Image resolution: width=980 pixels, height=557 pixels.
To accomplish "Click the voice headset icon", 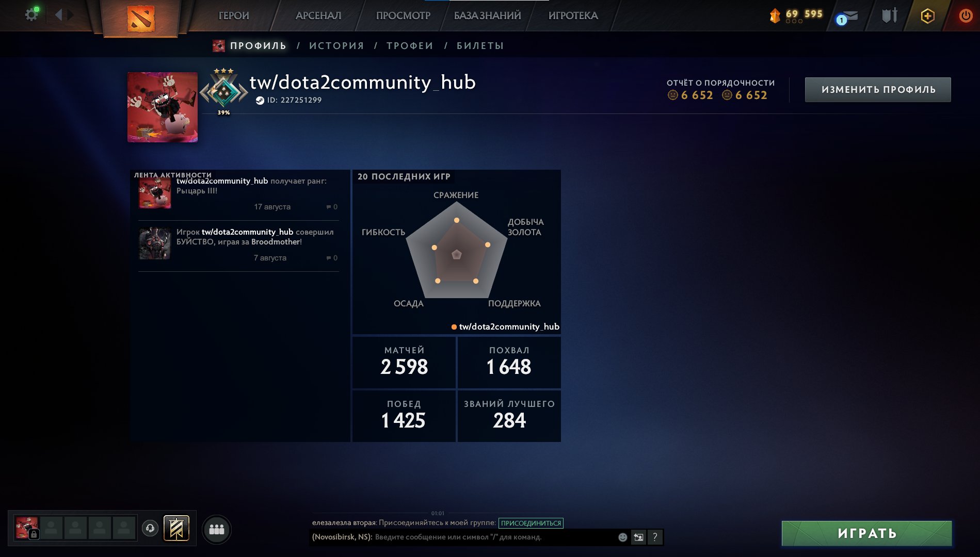I will (x=150, y=528).
